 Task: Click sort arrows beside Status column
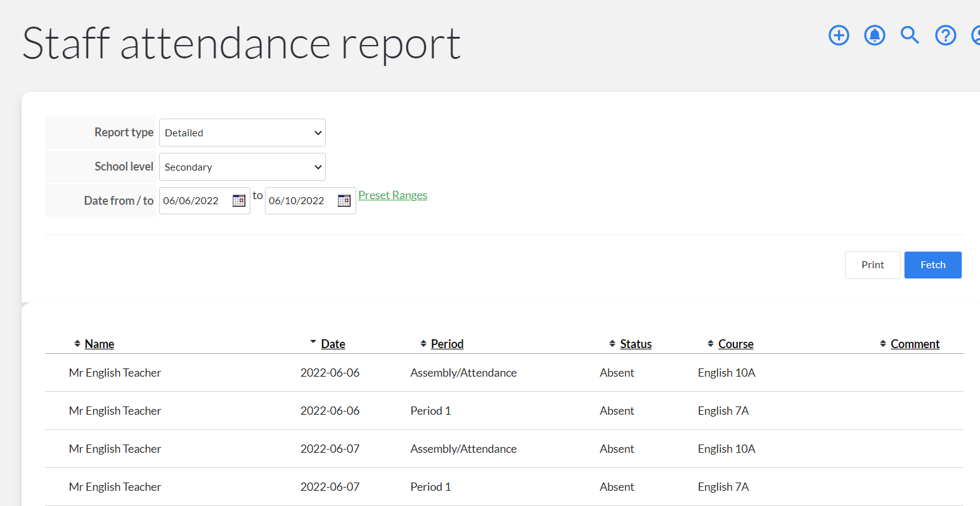pos(612,344)
